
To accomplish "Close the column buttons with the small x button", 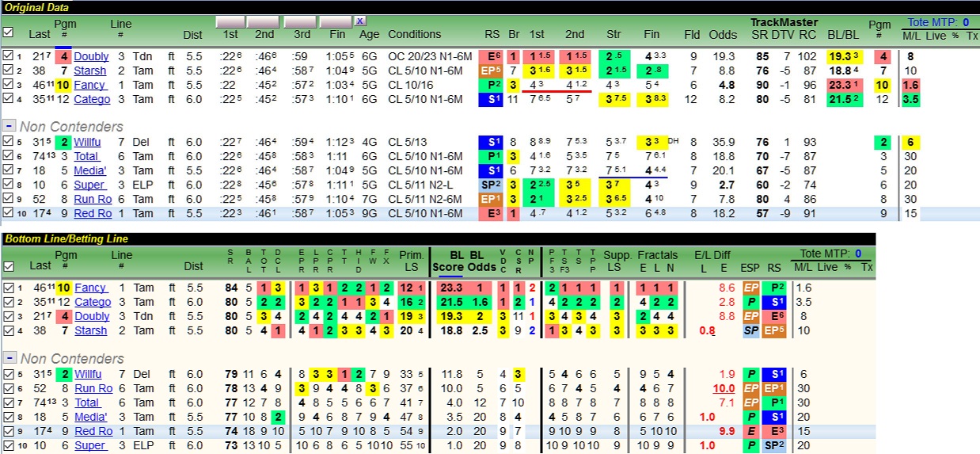I will click(360, 21).
